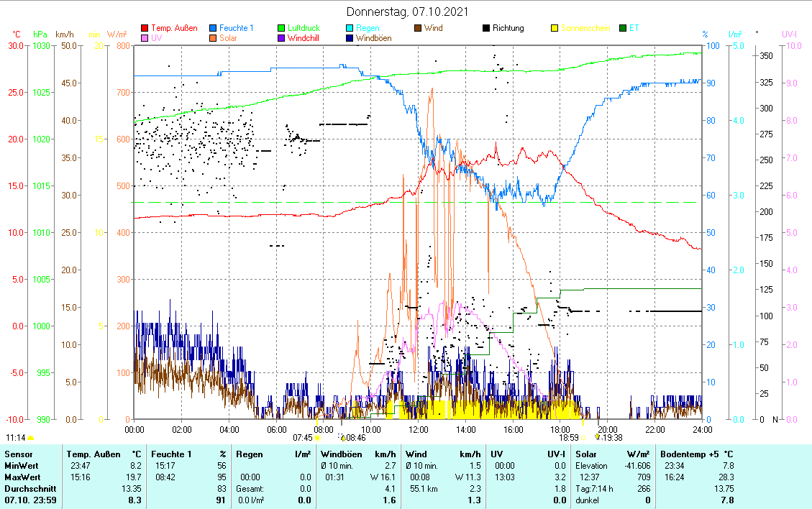Click the yellow moon marker beside 11:14
Screen dimensions: 812x509
(x=30, y=437)
